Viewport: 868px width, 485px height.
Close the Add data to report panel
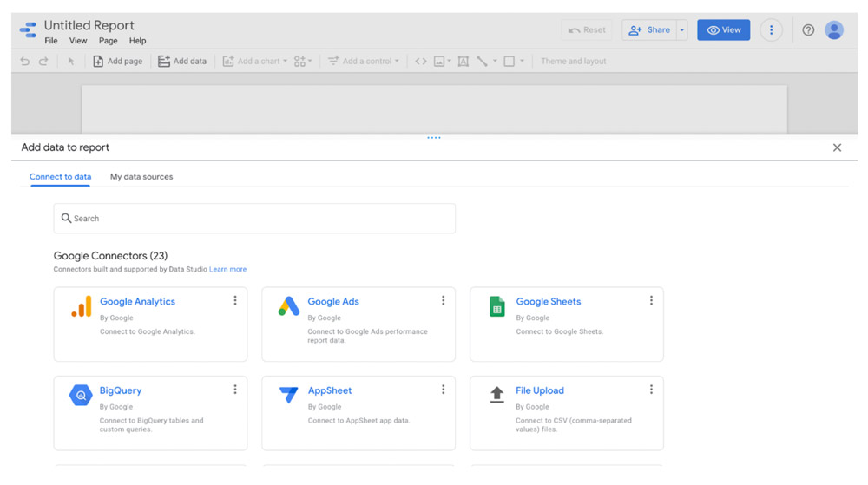[x=837, y=147]
